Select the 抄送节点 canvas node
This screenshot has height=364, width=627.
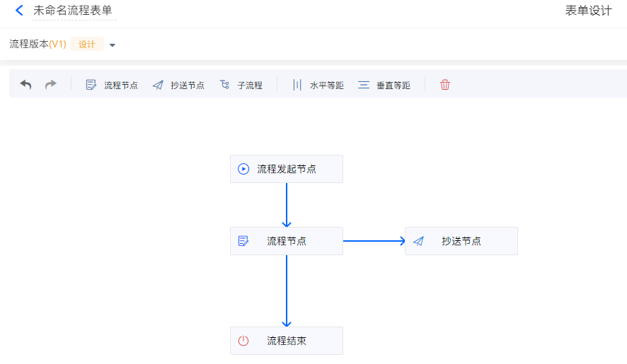tap(461, 241)
